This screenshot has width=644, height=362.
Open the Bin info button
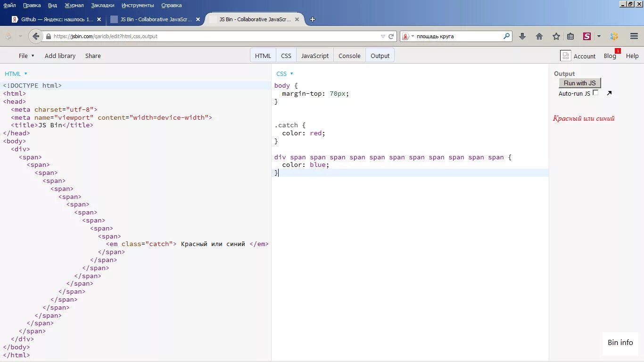point(620,343)
